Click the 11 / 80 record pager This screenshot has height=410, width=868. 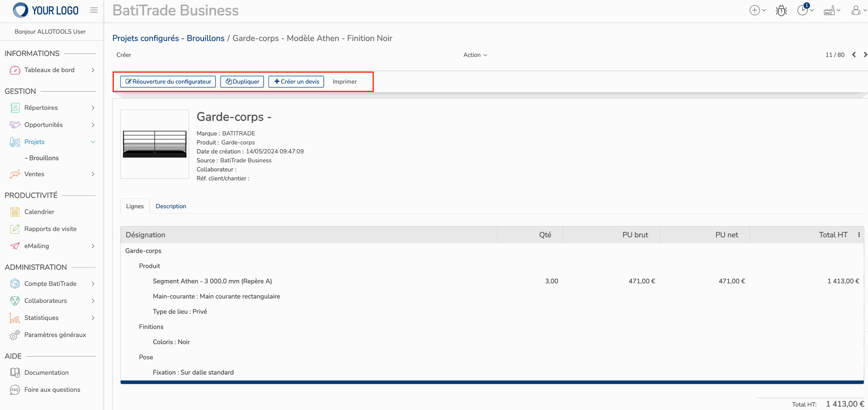coord(835,55)
